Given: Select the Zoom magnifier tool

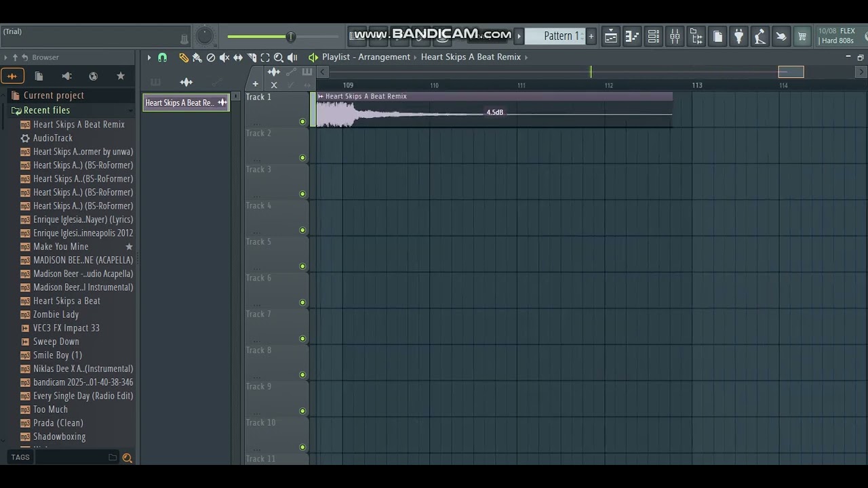Looking at the screenshot, I should 279,58.
